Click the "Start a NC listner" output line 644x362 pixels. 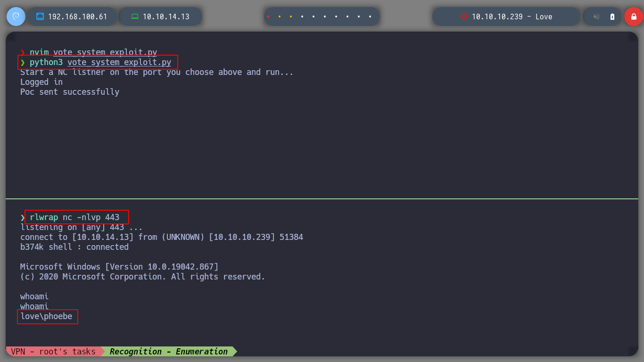click(x=157, y=72)
